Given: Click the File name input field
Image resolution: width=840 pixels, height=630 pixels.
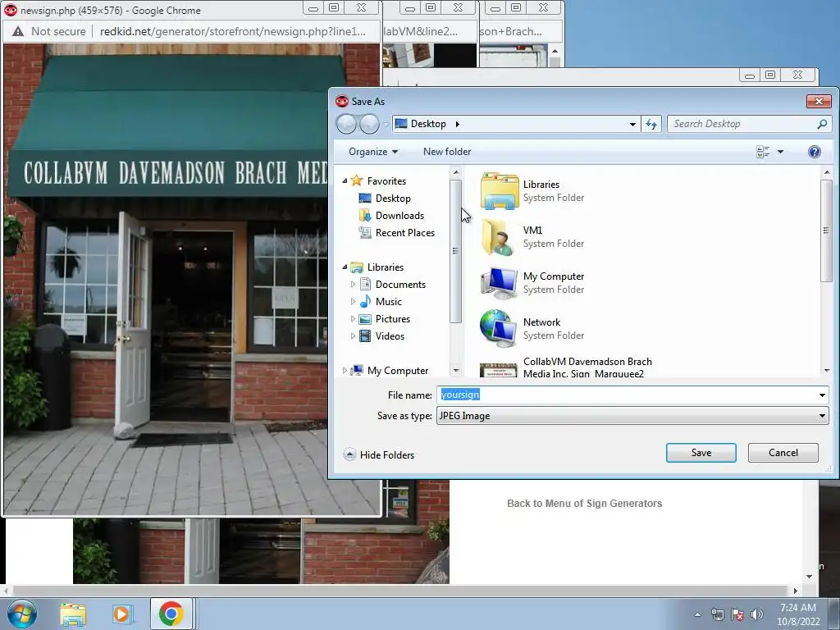Looking at the screenshot, I should tap(627, 395).
